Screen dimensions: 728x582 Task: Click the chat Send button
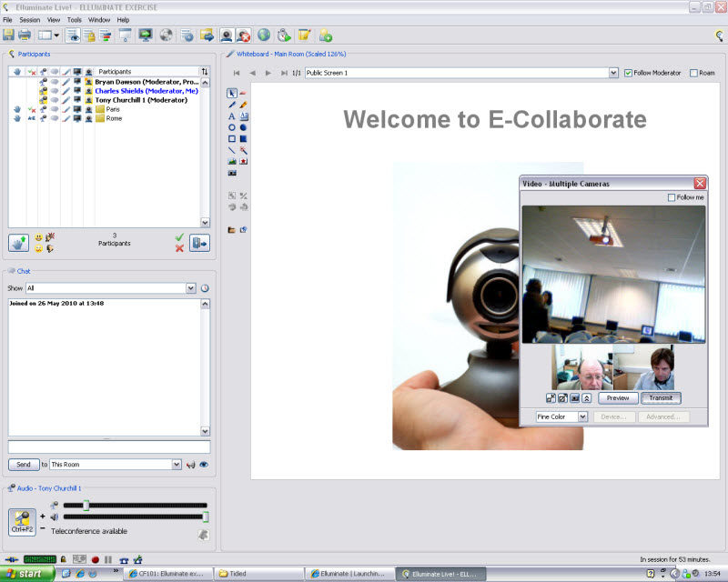pyautogui.click(x=24, y=464)
